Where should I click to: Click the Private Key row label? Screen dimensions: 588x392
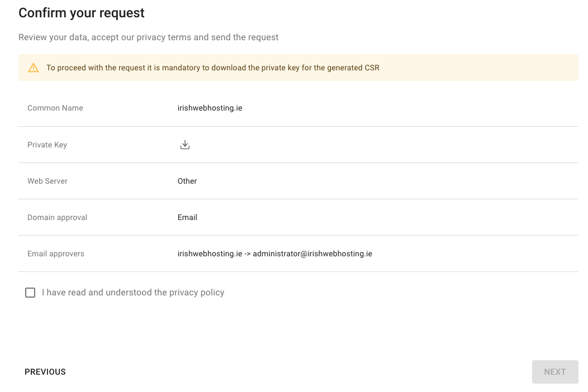(47, 145)
